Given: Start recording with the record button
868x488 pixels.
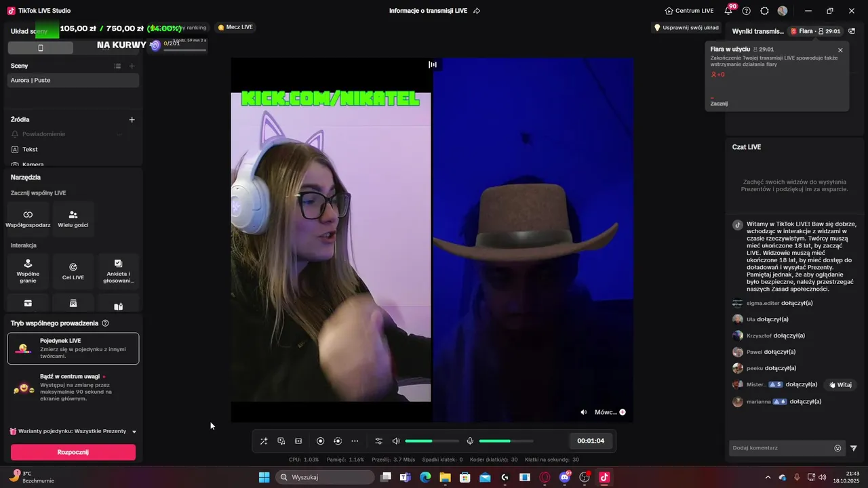Looking at the screenshot, I should coord(321,441).
